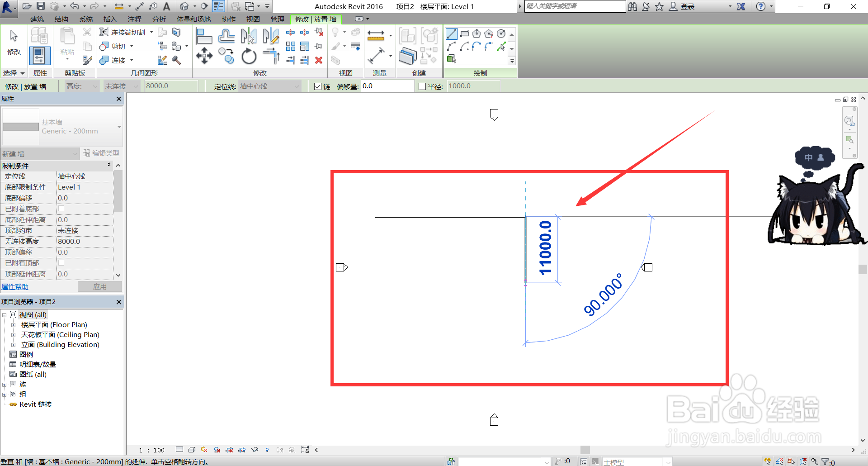This screenshot has height=466, width=868.
Task: Click the Open folder icon in quick access toolbar
Action: click(x=27, y=6)
